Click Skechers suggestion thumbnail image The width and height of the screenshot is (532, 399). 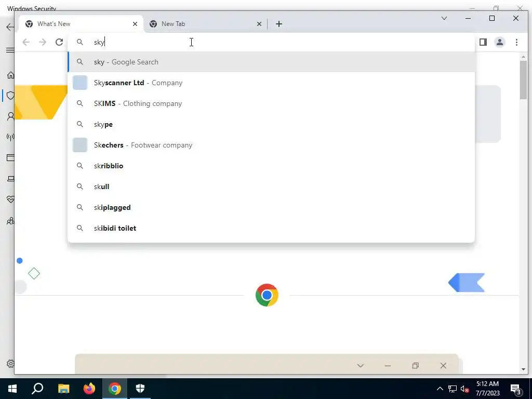80,145
